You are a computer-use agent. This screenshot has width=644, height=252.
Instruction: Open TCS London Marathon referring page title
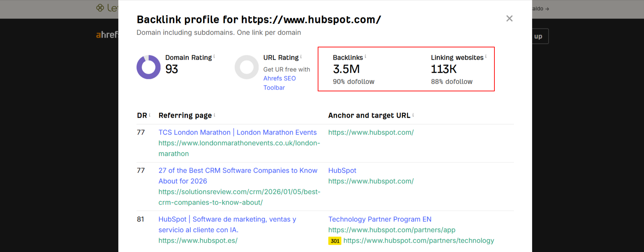pos(237,132)
